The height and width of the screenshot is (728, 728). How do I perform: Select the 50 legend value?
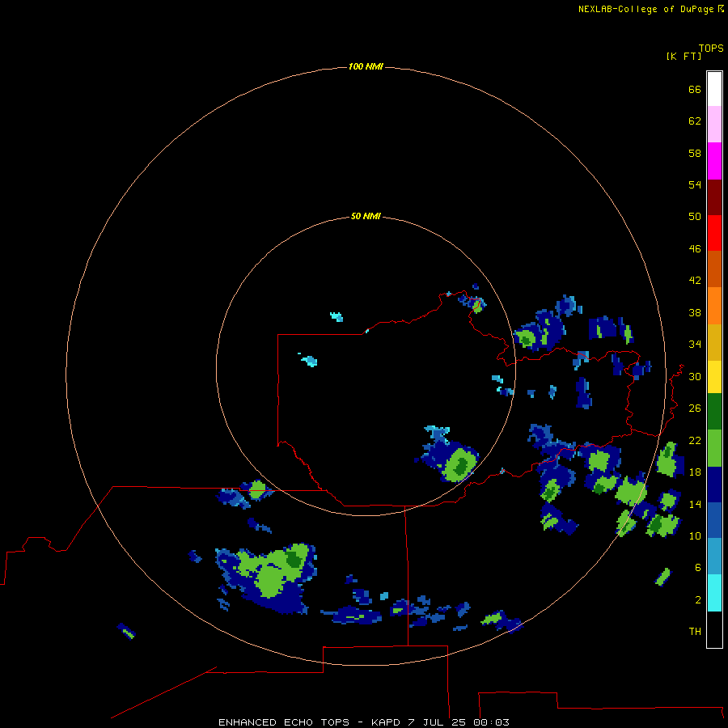tap(695, 217)
